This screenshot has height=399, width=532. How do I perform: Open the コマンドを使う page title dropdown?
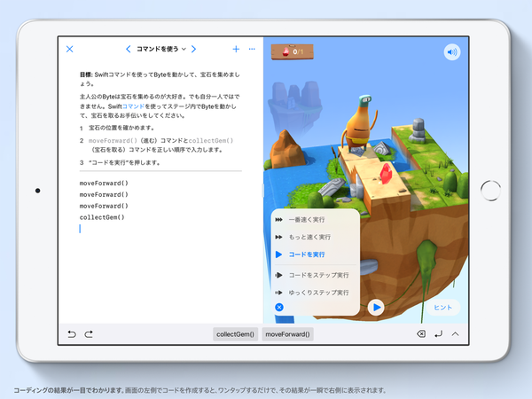coord(161,49)
